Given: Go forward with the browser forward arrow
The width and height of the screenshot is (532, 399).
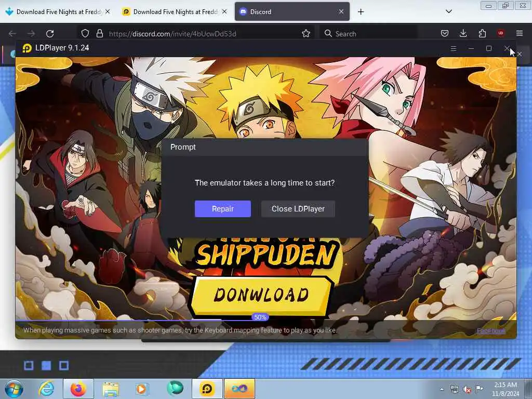Looking at the screenshot, I should 31,33.
